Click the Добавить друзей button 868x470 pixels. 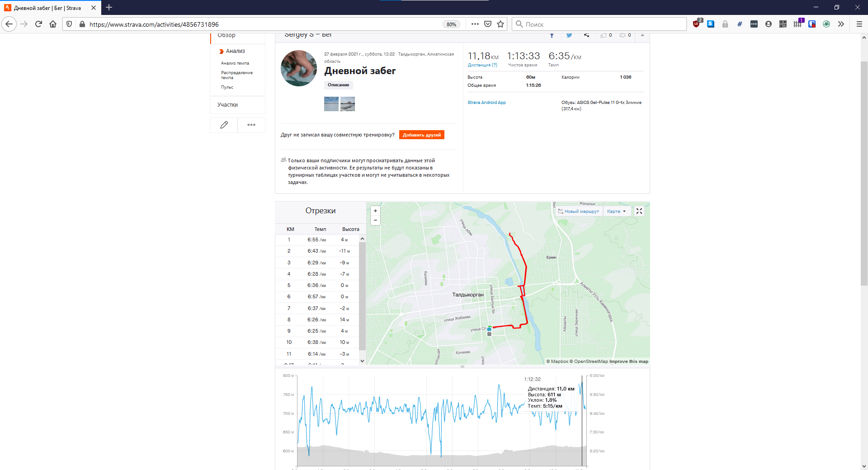coord(421,135)
